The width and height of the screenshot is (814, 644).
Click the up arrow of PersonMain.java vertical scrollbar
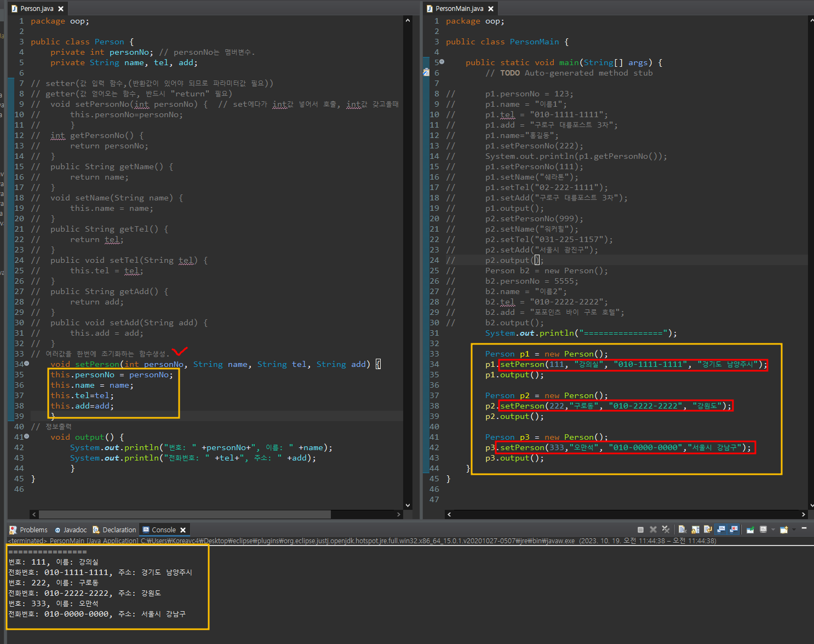[x=811, y=20]
